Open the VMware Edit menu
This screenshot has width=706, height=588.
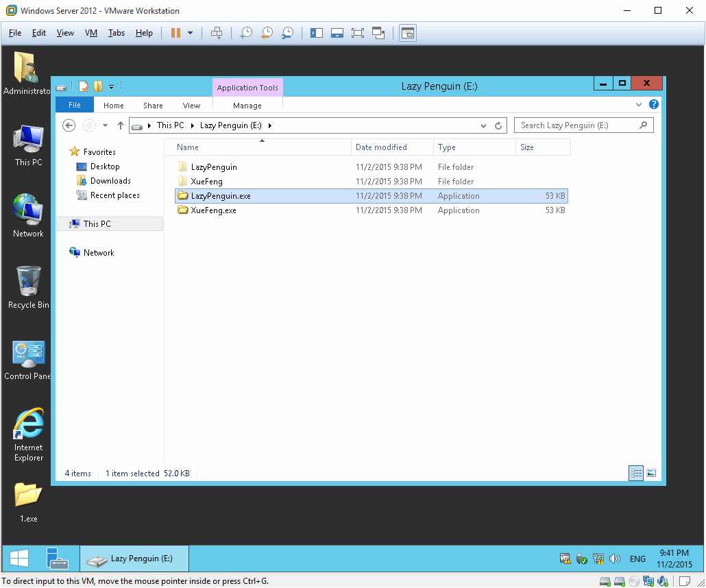[x=38, y=33]
